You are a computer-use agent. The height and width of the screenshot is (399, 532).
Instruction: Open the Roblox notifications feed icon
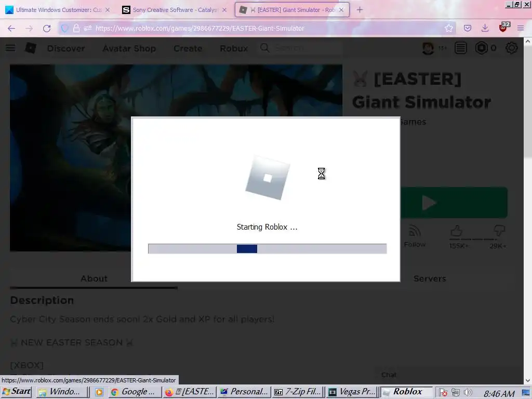460,48
